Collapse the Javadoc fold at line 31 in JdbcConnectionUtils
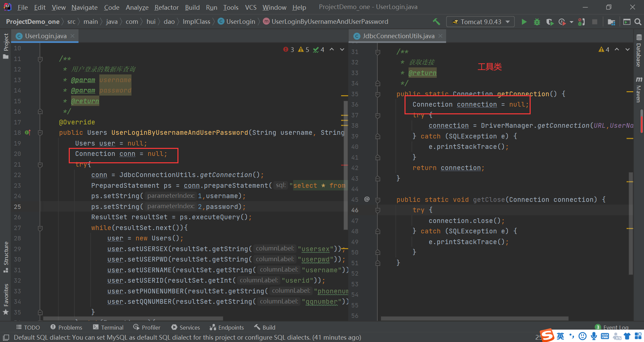Image resolution: width=644 pixels, height=342 pixels. coord(378,52)
